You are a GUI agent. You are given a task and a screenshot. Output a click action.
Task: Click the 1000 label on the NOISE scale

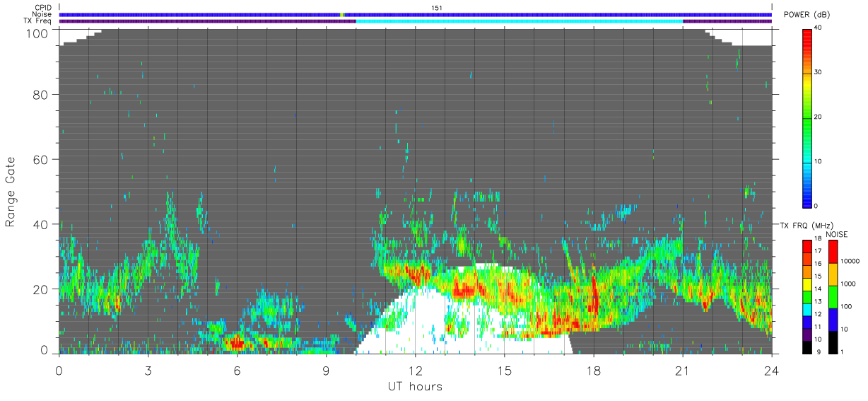point(847,284)
